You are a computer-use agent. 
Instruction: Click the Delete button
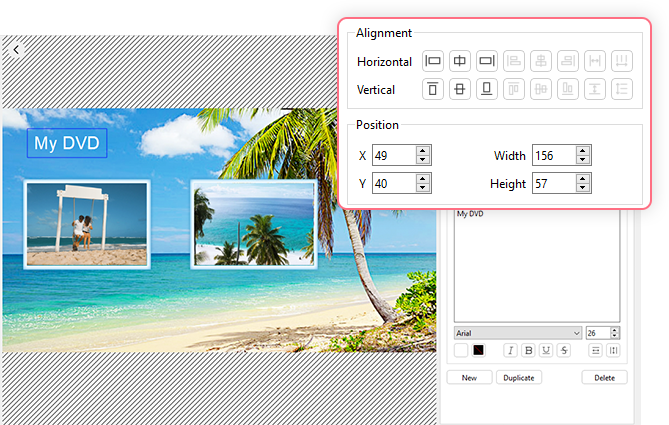pos(604,378)
